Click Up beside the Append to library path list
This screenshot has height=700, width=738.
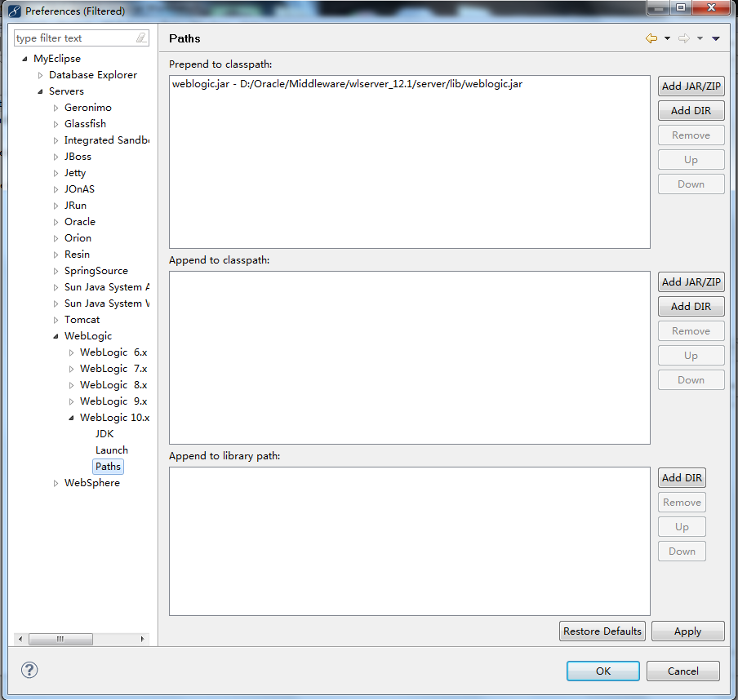pyautogui.click(x=682, y=526)
